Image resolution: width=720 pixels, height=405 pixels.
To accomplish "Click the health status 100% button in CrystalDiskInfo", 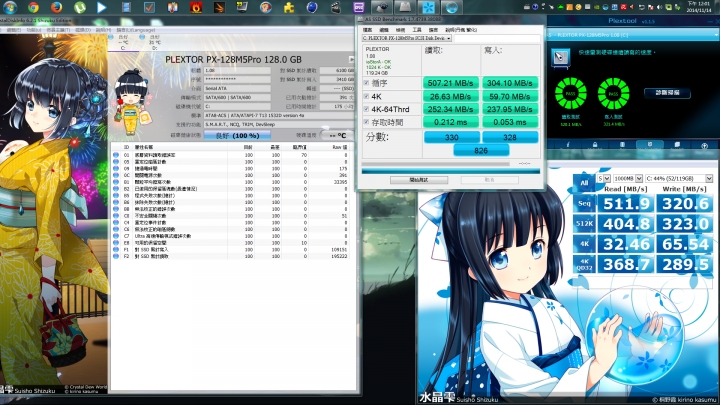I will coord(237,135).
